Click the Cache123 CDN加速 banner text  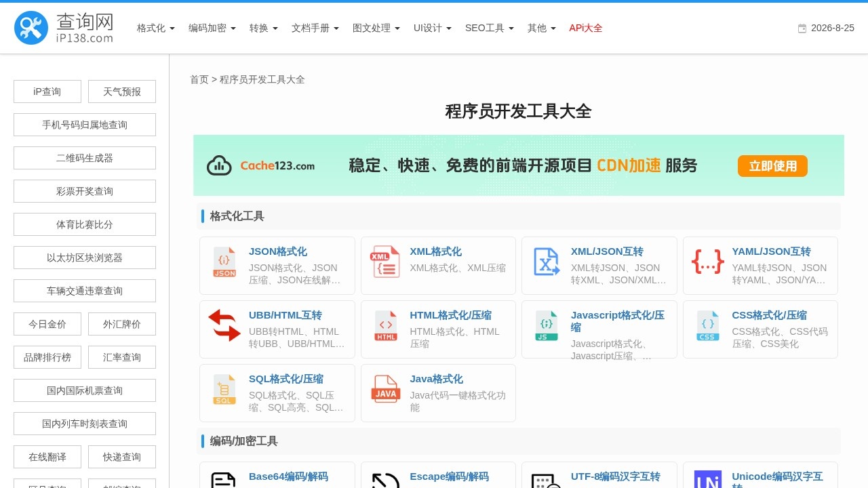coord(523,165)
